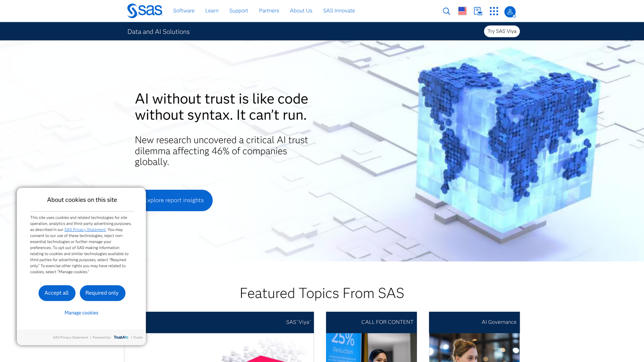Open the Support menu

(x=239, y=11)
